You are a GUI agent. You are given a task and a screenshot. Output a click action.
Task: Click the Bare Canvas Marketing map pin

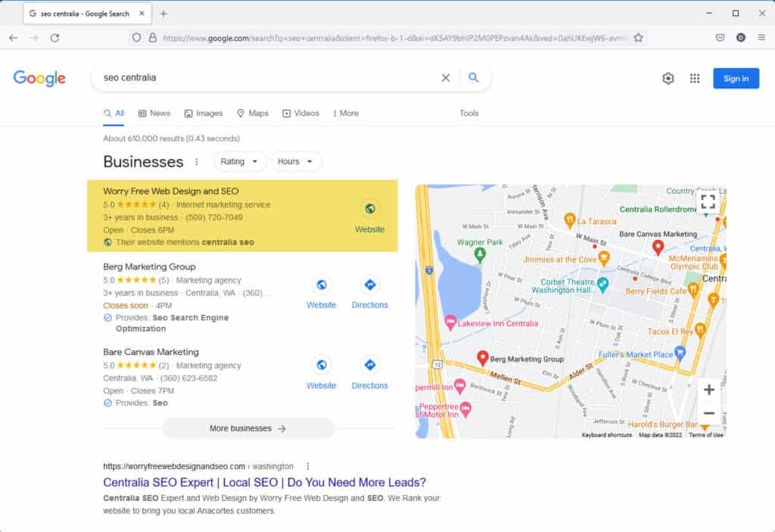tap(658, 246)
